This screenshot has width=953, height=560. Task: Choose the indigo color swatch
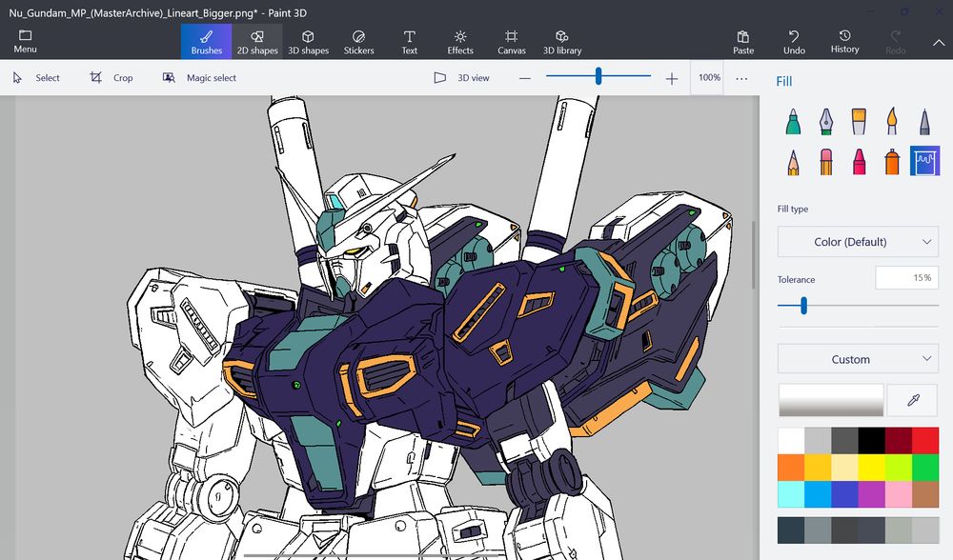[x=844, y=494]
